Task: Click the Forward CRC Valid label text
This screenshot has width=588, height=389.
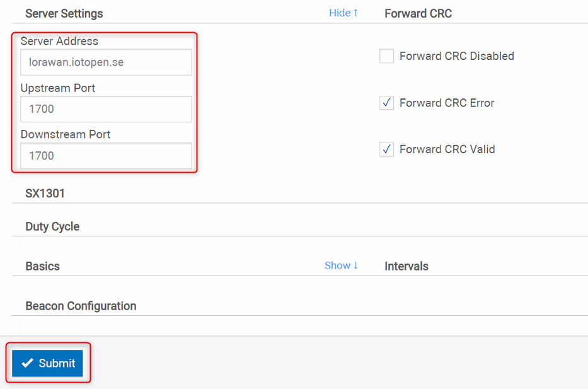Action: pos(447,149)
